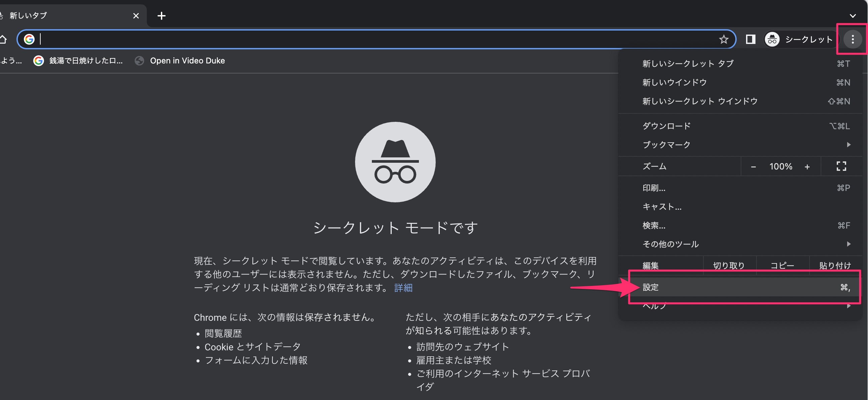Expand the その他のツール submenu
The image size is (868, 400).
pos(740,244)
